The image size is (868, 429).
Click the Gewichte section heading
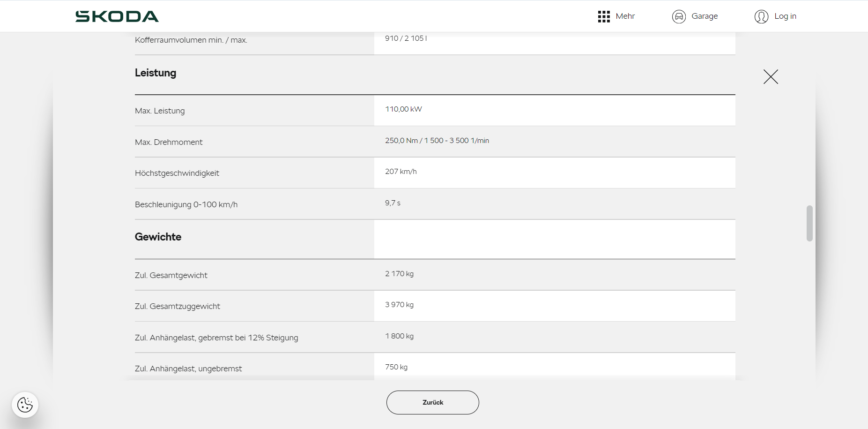[x=158, y=237]
